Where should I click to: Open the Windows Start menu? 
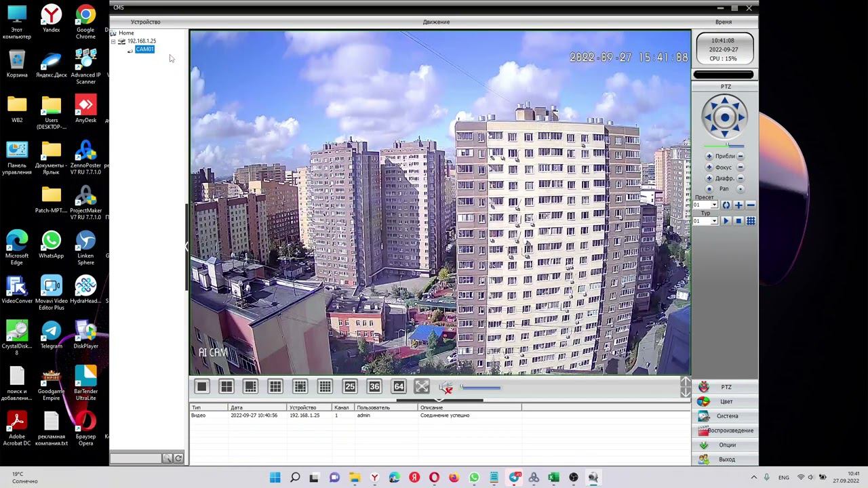[x=275, y=478]
